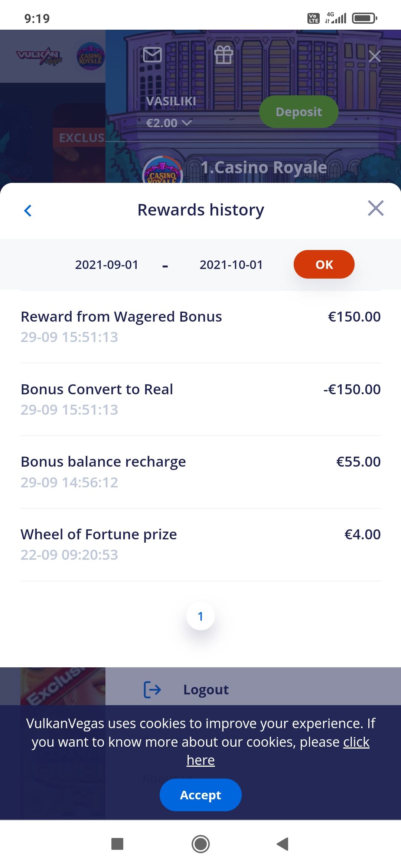Image resolution: width=401 pixels, height=868 pixels.
Task: Go back with the blue arrow
Action: click(x=28, y=210)
